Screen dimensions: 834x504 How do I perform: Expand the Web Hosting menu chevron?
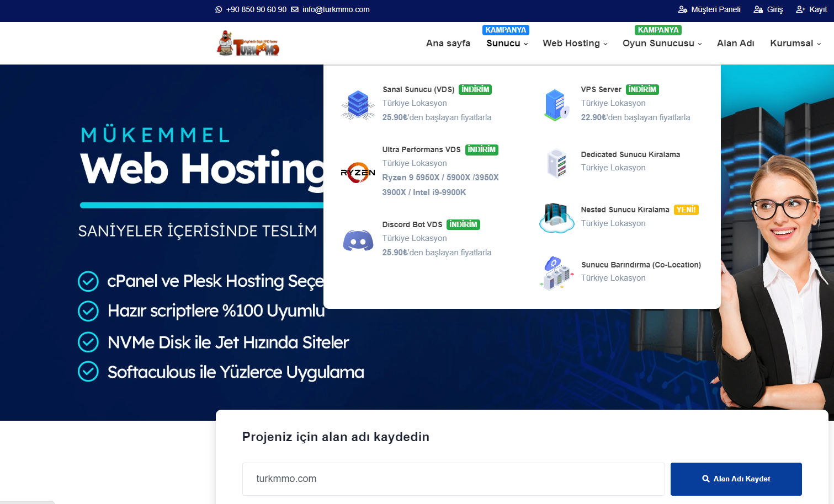pyautogui.click(x=605, y=44)
